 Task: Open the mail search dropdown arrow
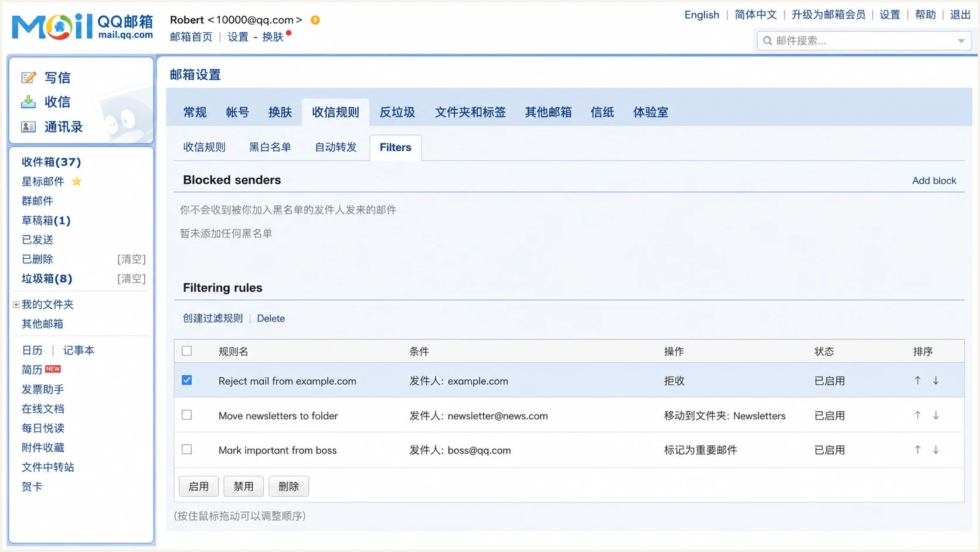click(961, 41)
